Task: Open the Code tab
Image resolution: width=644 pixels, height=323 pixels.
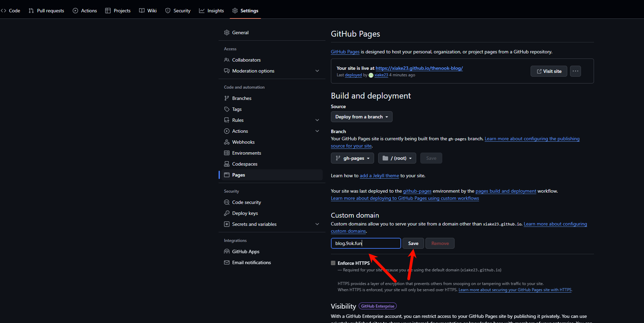Action: [11, 11]
